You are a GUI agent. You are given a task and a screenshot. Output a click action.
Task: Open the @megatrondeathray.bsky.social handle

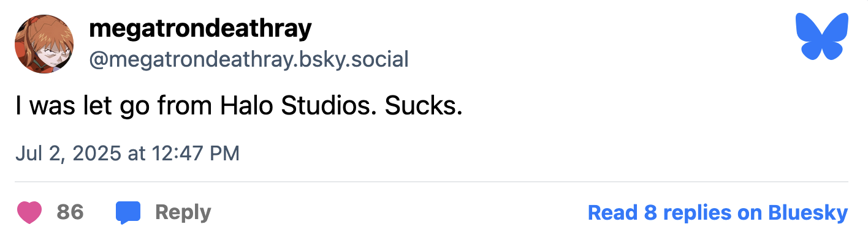[x=249, y=60]
